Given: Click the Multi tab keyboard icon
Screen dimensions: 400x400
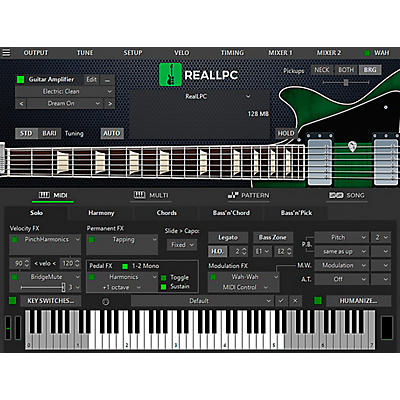Looking at the screenshot, I should [x=139, y=195].
